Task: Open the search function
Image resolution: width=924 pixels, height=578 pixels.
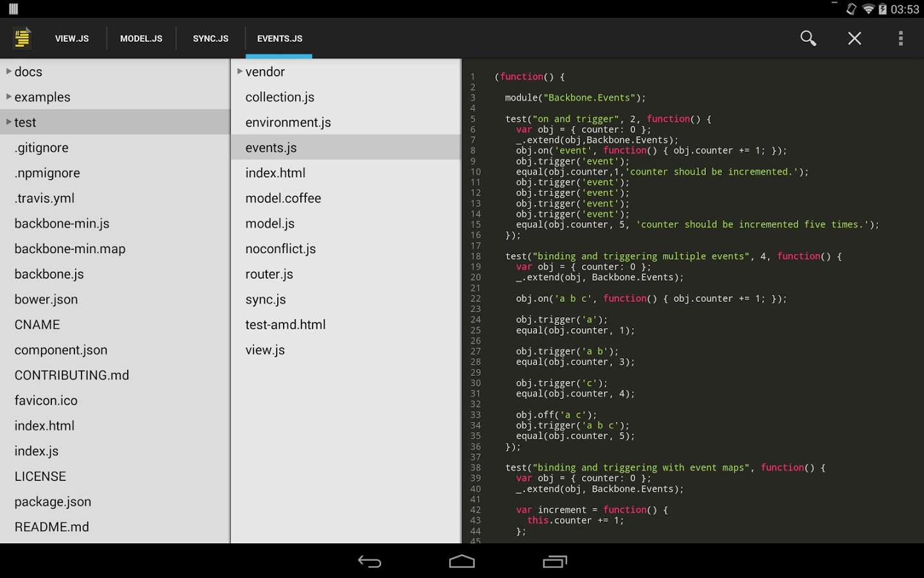Action: click(x=808, y=38)
